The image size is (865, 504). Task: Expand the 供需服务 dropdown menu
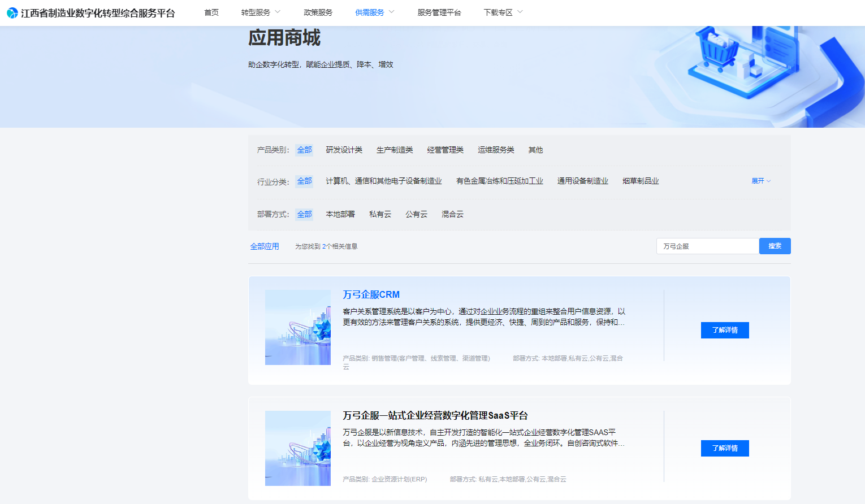[374, 12]
